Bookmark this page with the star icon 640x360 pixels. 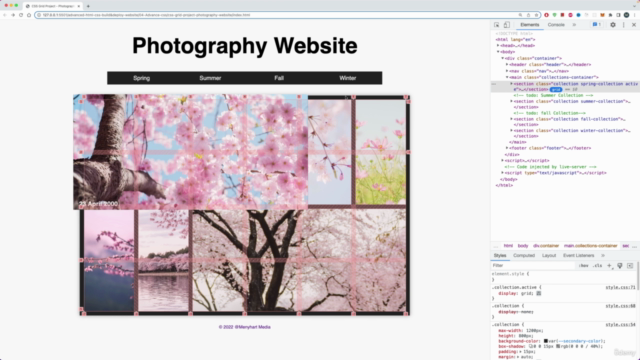click(536, 15)
